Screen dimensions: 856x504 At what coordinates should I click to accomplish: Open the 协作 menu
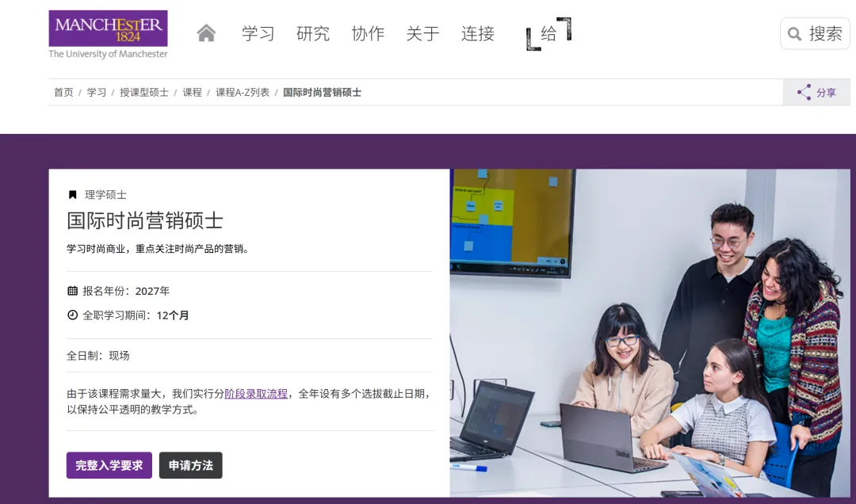(x=368, y=33)
